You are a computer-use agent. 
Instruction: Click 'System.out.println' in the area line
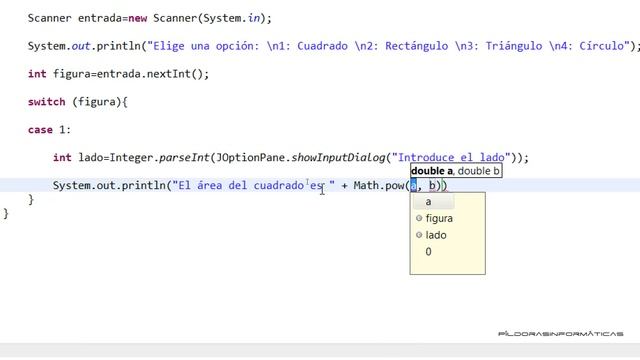coord(109,186)
